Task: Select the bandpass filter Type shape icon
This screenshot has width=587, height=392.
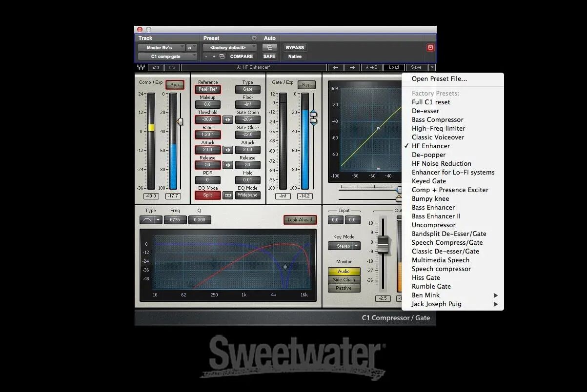Action: coord(147,220)
